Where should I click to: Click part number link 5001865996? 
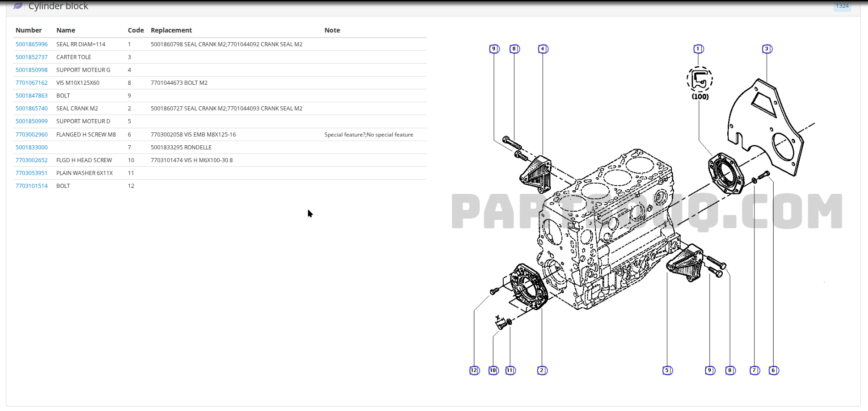tap(32, 44)
